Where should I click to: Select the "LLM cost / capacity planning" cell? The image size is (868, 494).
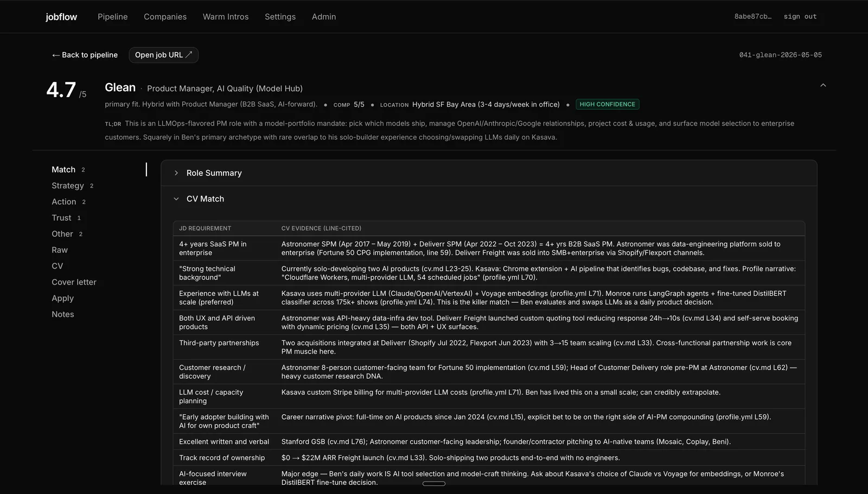pos(224,397)
